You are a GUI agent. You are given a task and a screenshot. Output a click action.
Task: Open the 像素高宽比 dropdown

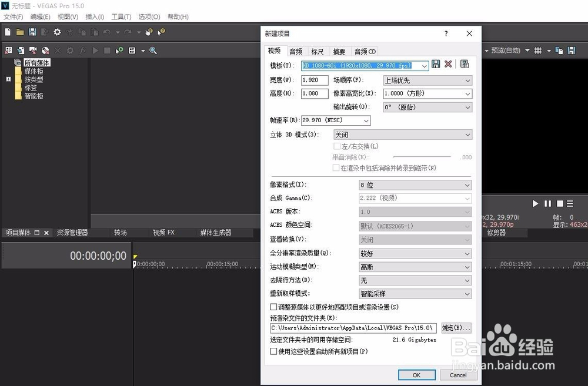[427, 93]
